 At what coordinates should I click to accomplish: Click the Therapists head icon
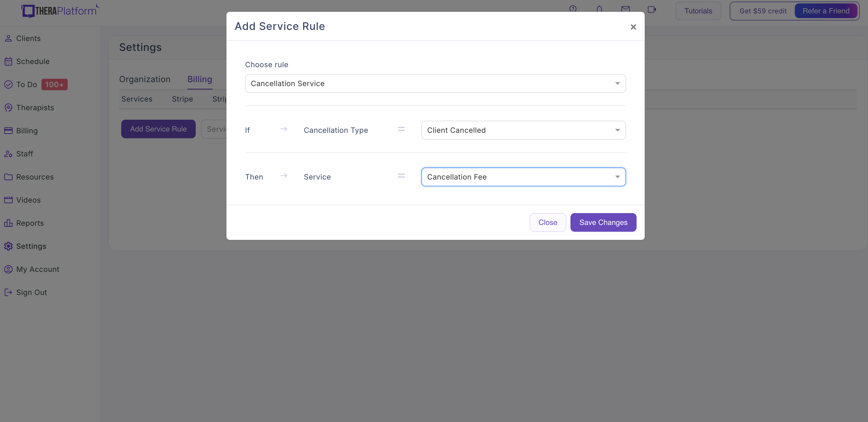point(8,108)
